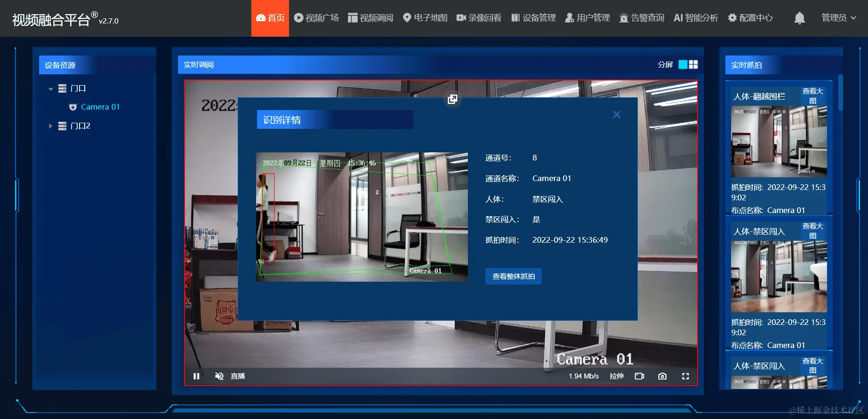
Task: Click the 门口 group server icon
Action: (62, 88)
